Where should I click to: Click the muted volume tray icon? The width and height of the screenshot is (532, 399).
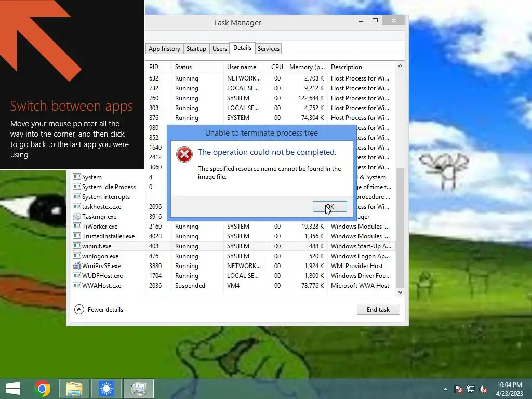[483, 389]
